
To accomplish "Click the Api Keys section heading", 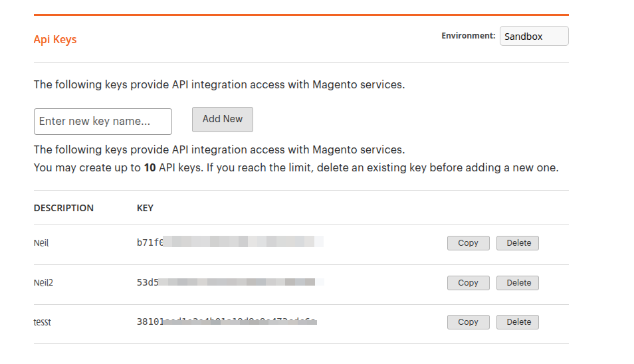I will point(55,40).
